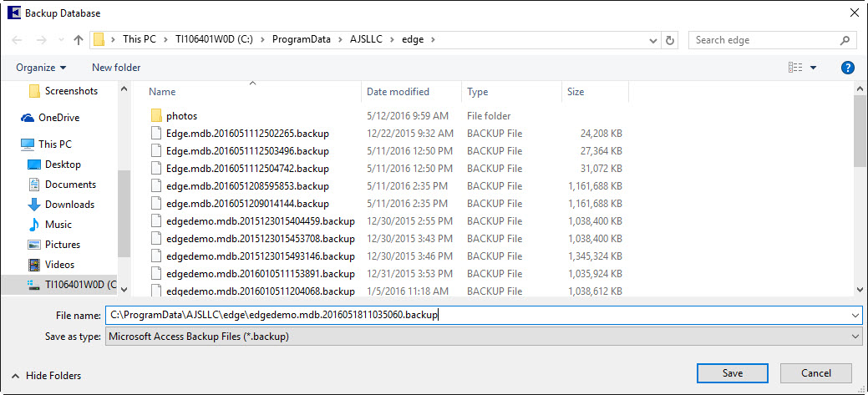868x395 pixels.
Task: Expand the Save as type dropdown
Action: 854,336
